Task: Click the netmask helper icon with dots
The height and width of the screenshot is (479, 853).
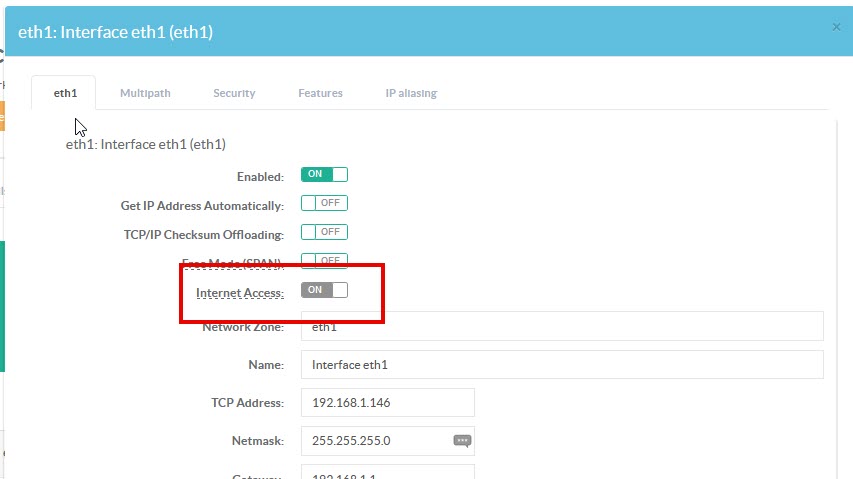Action: [461, 440]
